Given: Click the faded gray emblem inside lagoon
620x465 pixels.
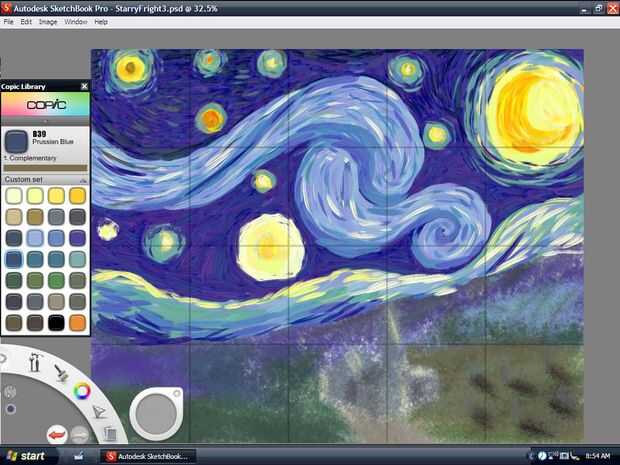Looking at the screenshot, I should point(10,392).
